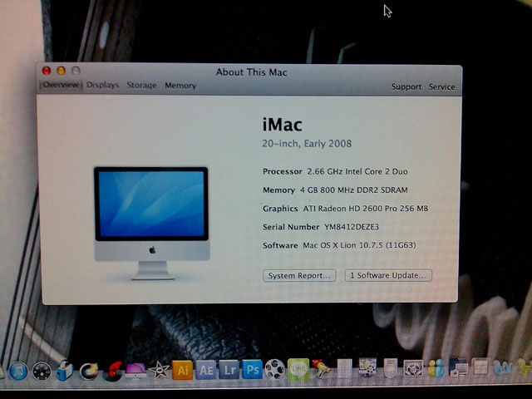Screen dimensions: 532x399
Task: Go to the Memory tab
Action: click(180, 86)
